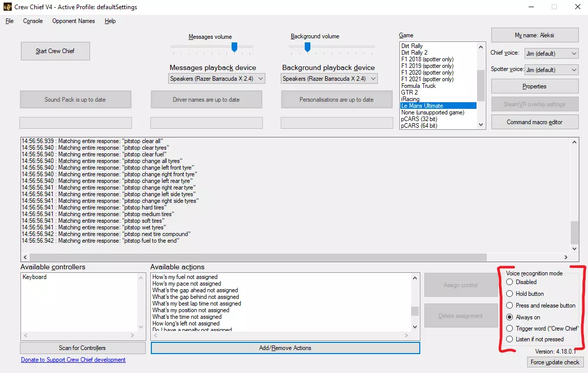The image size is (588, 373).
Task: Select How's my fuel action
Action: click(185, 277)
